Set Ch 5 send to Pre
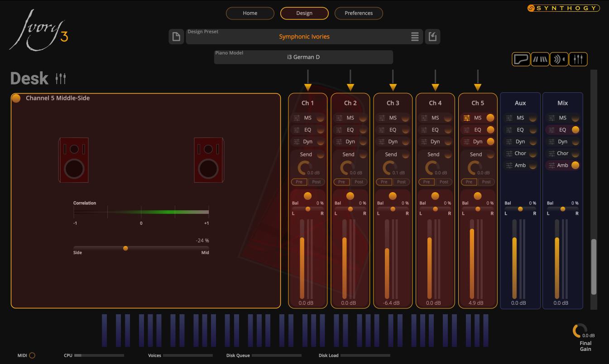The height and width of the screenshot is (364, 609). 469,182
